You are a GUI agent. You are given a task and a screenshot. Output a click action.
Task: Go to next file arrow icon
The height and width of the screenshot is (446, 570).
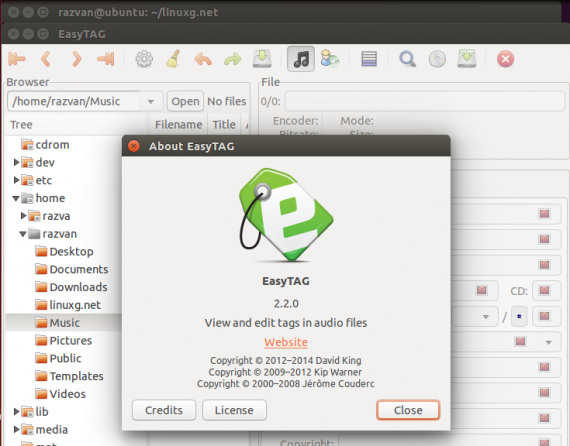76,59
